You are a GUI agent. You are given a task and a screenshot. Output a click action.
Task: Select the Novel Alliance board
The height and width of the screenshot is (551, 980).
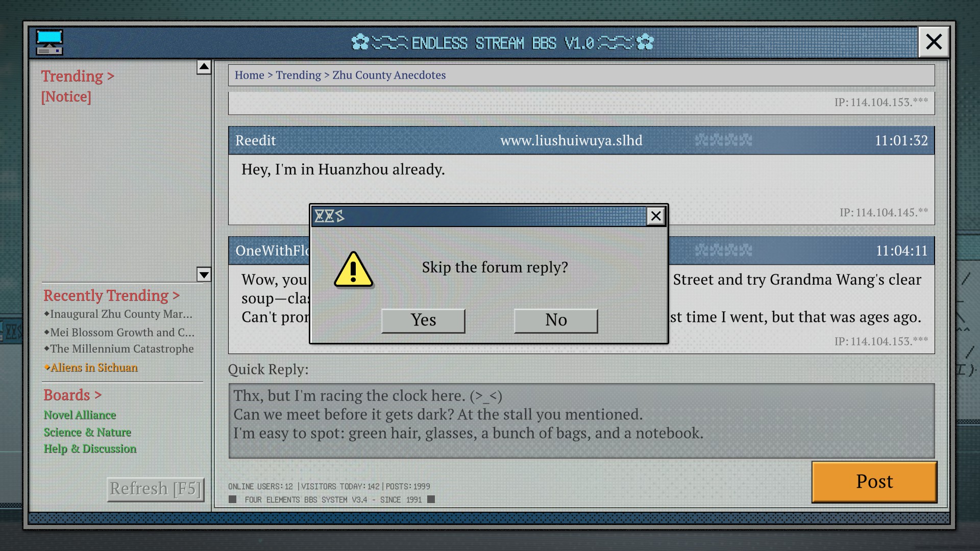pos(80,415)
